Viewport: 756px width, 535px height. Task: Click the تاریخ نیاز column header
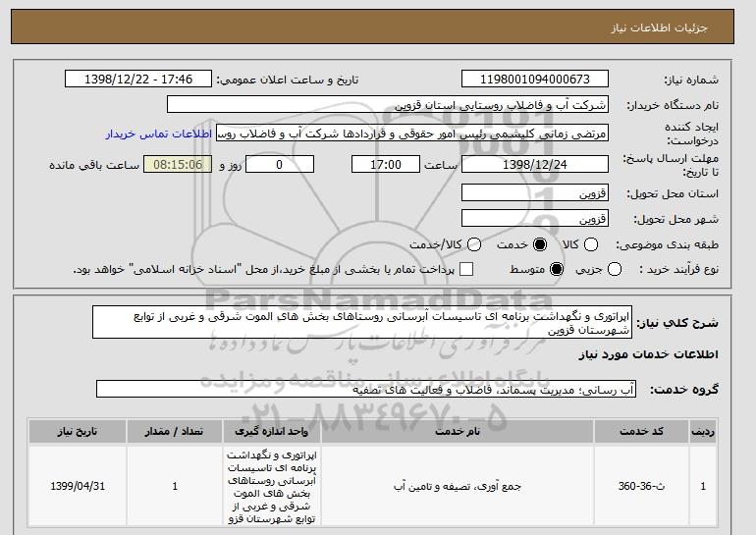[x=78, y=431]
